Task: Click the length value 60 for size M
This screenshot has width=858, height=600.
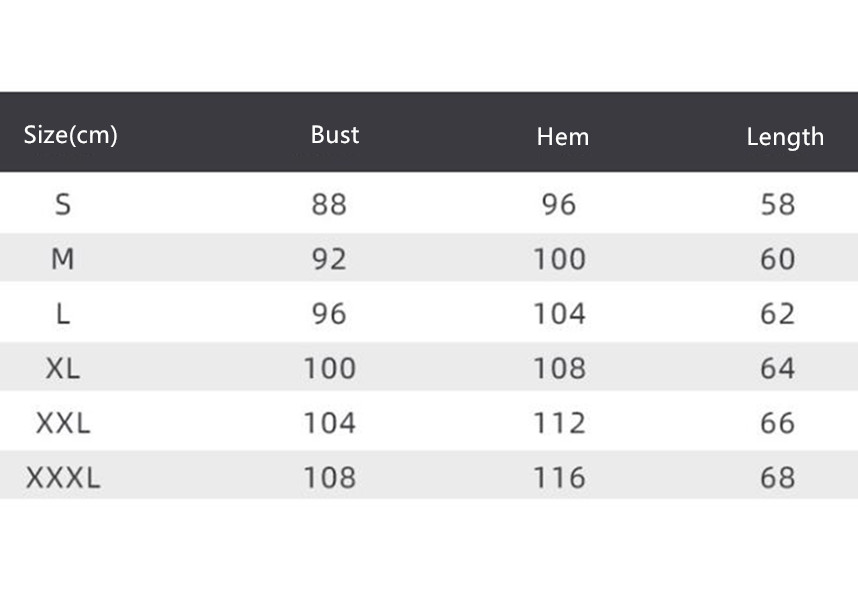Action: [778, 260]
